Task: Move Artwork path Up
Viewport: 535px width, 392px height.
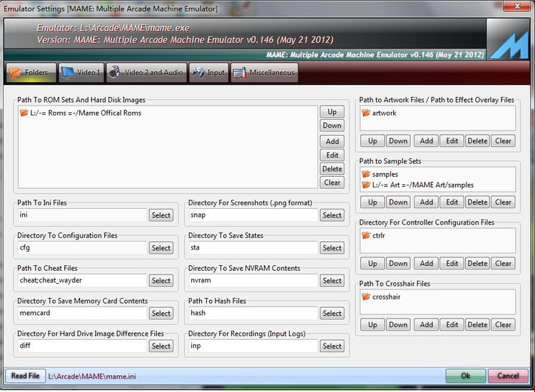Action: click(372, 141)
